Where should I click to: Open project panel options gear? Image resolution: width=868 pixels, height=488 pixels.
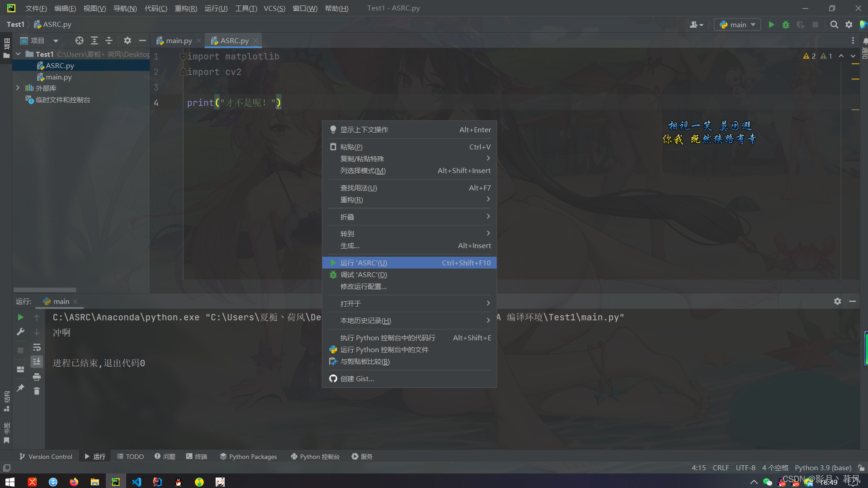coord(128,40)
